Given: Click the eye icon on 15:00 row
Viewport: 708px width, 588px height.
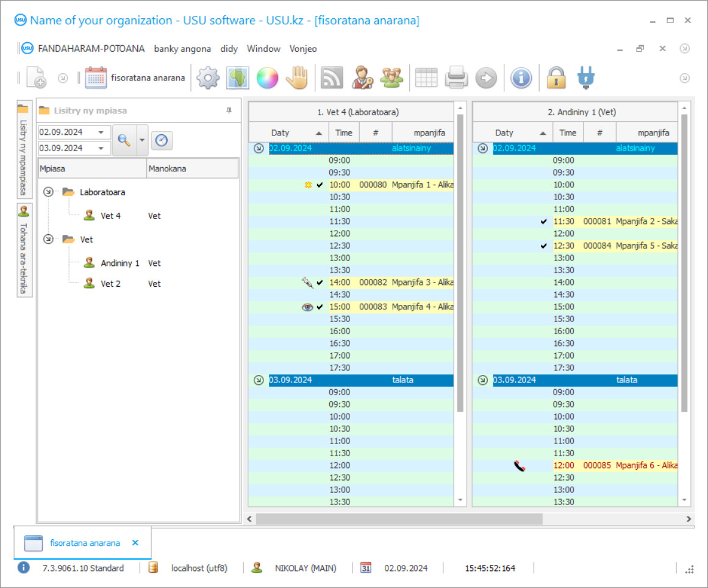Looking at the screenshot, I should pyautogui.click(x=307, y=307).
